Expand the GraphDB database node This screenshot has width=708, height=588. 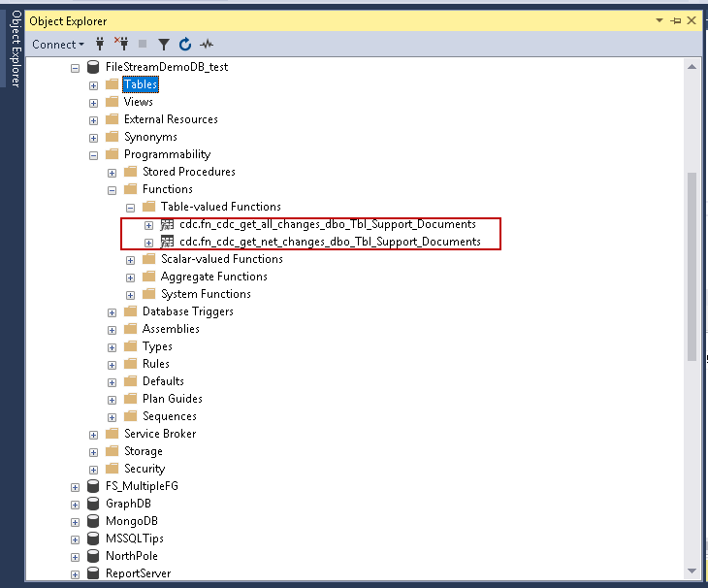[x=75, y=505]
